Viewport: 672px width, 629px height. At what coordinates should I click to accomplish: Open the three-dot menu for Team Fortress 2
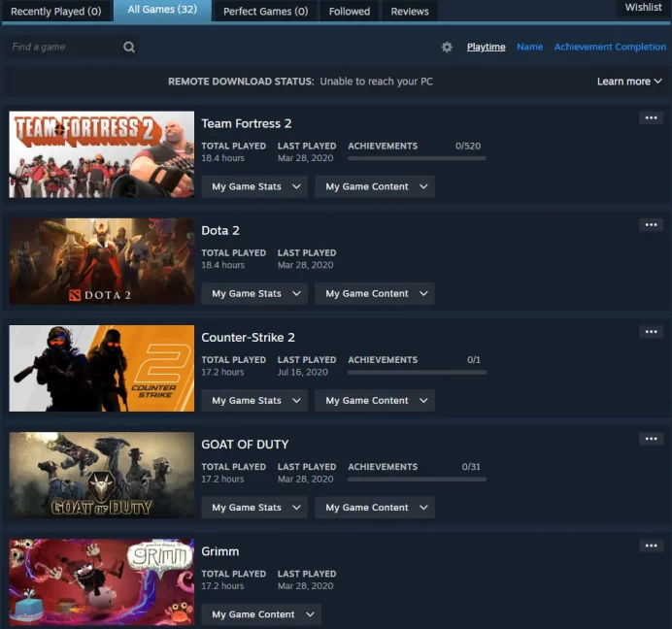[x=651, y=117]
